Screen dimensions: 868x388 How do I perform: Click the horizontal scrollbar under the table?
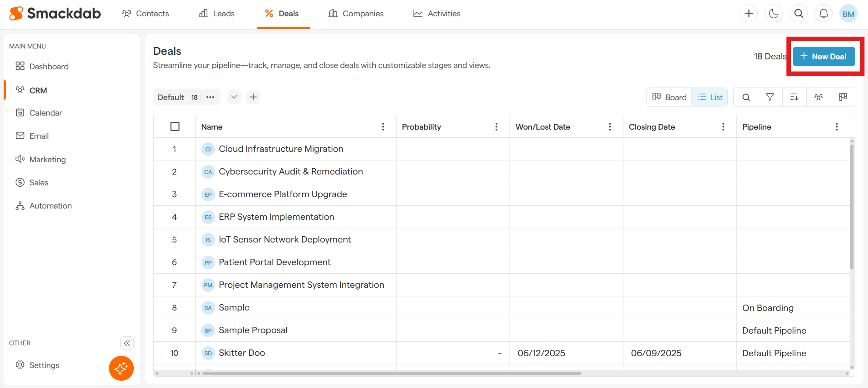pos(391,373)
